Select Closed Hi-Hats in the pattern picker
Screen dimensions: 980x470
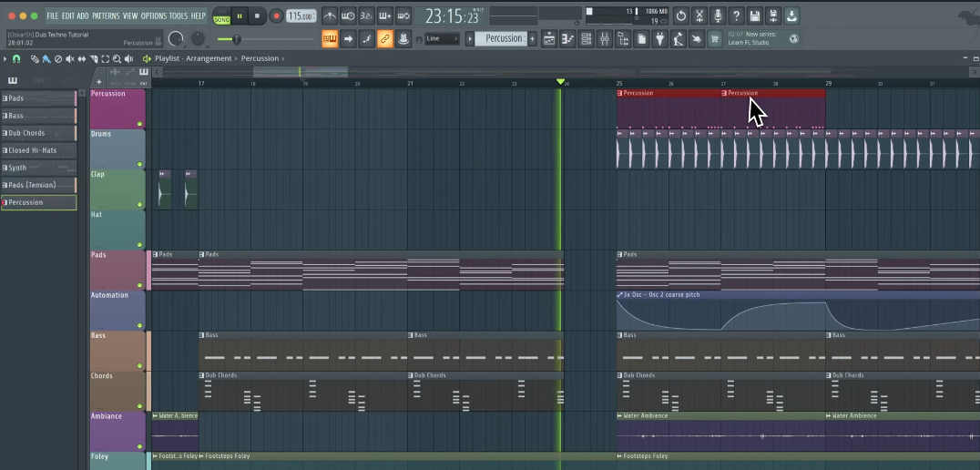(39, 150)
